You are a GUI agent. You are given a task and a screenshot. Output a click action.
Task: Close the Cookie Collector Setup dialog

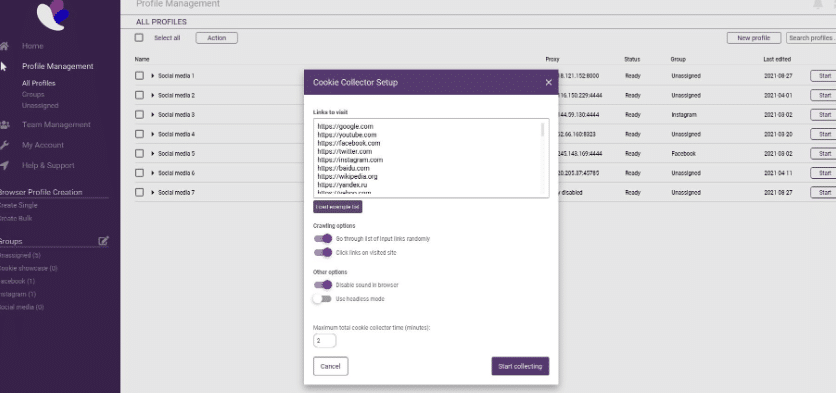point(548,83)
